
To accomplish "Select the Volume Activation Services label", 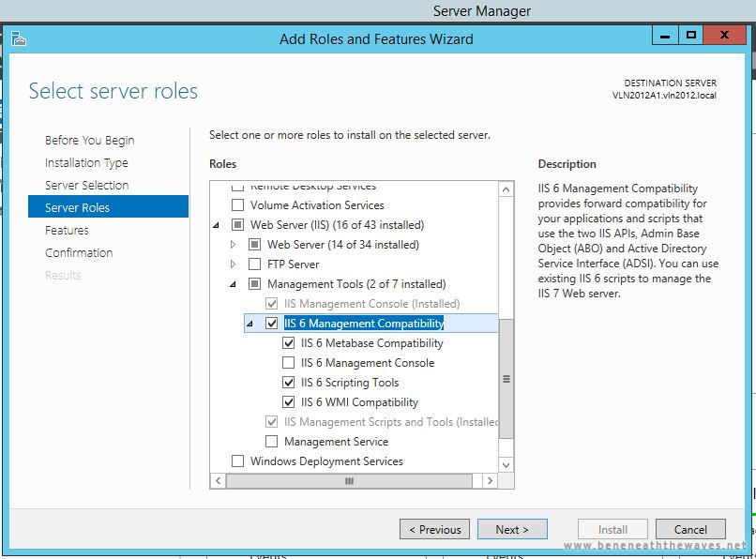I will [x=317, y=205].
